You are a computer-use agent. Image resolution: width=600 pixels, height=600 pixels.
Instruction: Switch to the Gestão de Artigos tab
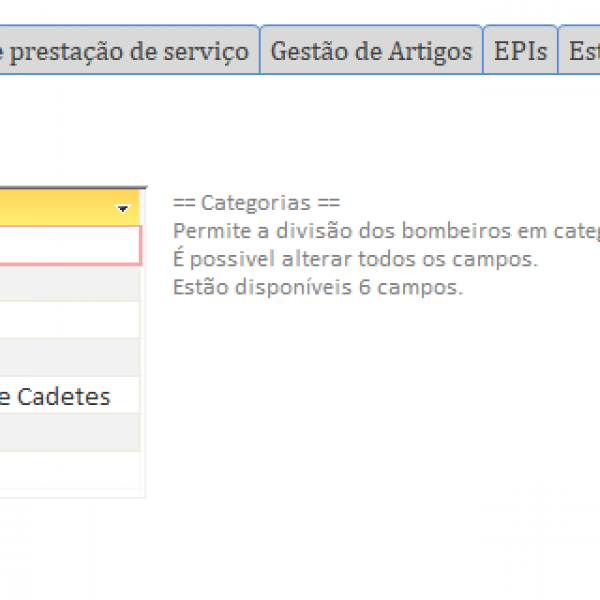coord(371,51)
